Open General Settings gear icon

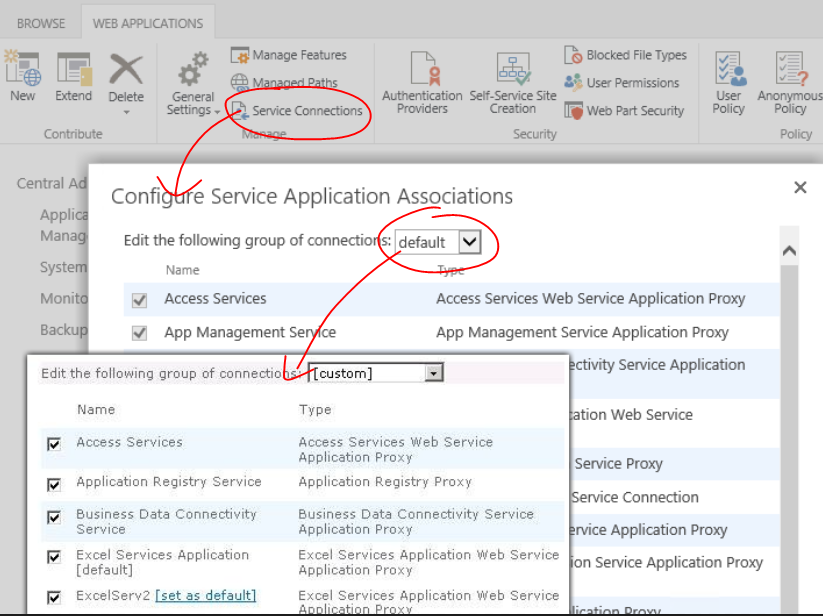pos(190,72)
